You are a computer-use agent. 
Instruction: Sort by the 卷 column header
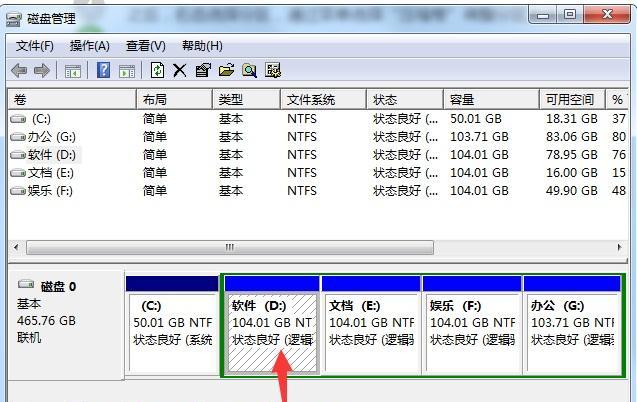(72, 99)
